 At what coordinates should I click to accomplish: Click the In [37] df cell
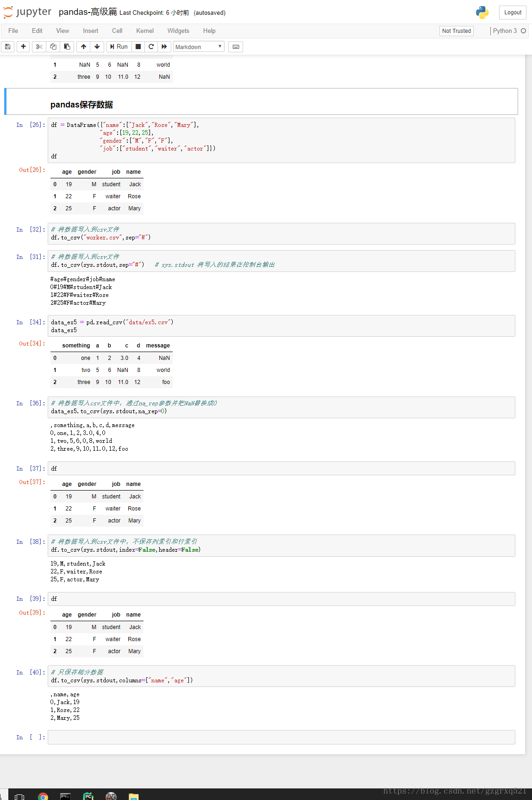(x=282, y=468)
